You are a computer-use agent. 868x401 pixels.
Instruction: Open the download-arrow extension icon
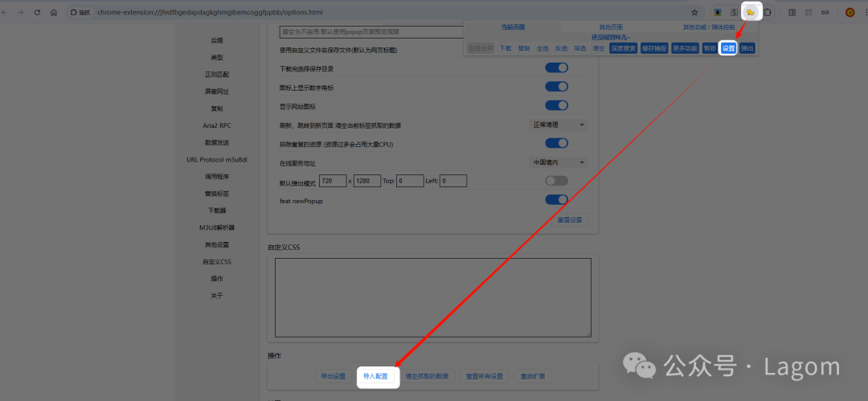click(718, 12)
